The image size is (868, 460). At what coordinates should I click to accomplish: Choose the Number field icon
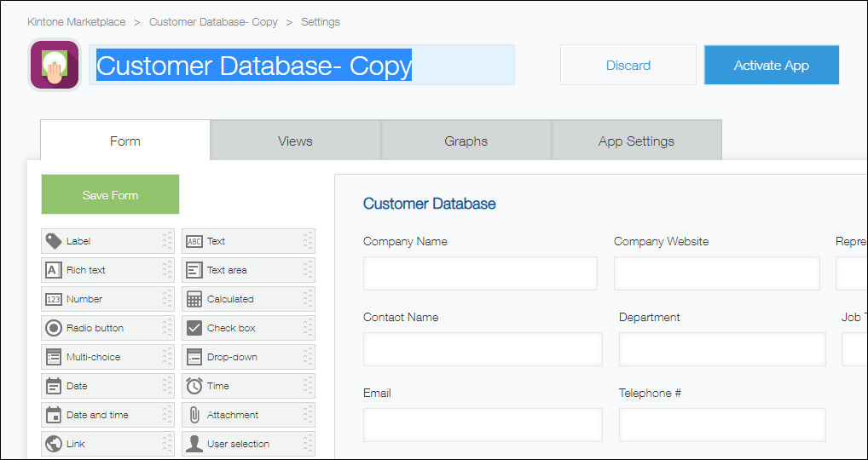[x=53, y=299]
